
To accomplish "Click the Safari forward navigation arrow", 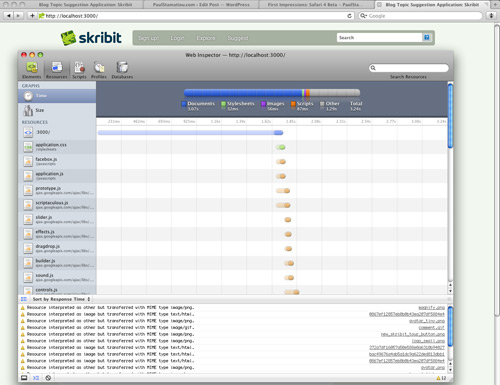I will [x=18, y=16].
